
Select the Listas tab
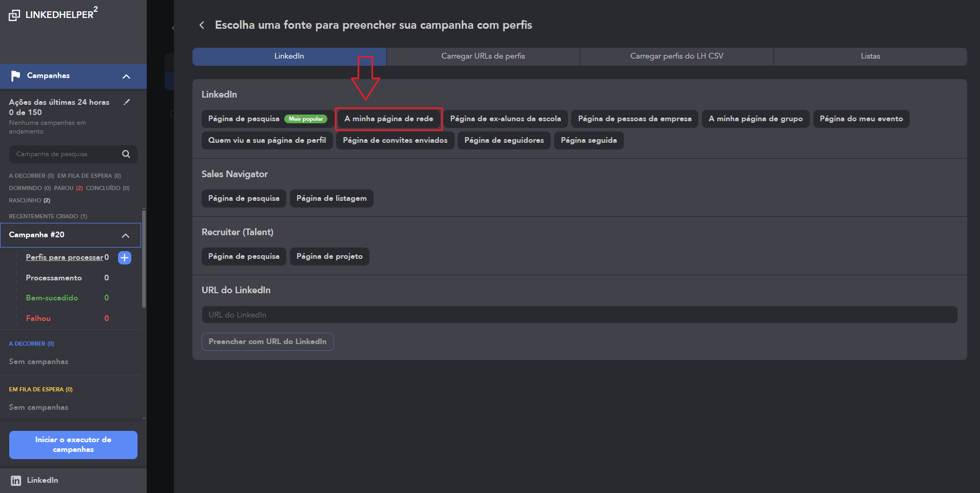870,56
